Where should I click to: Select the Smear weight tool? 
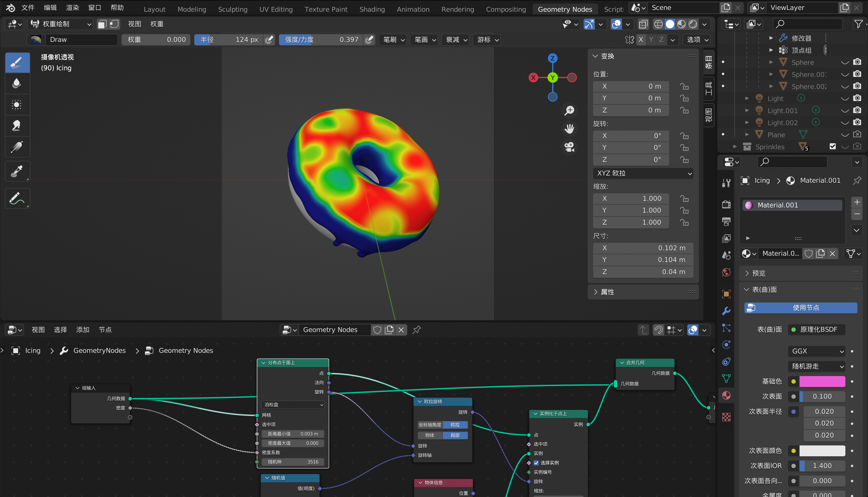(17, 126)
